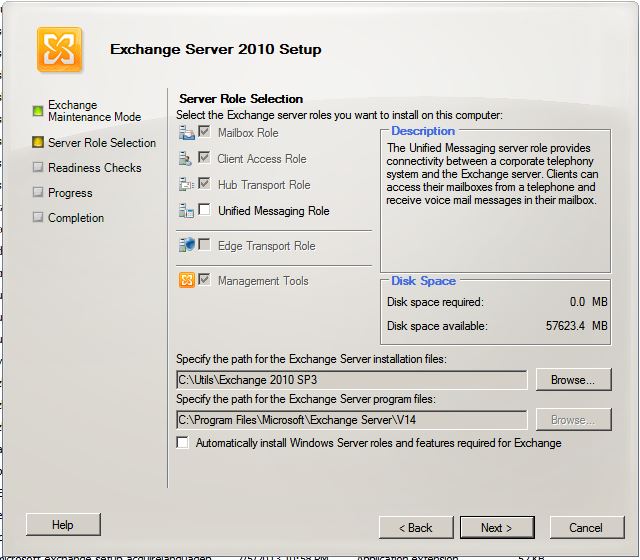Toggle the Edge Transport Role checkbox
640x560 pixels.
[x=204, y=244]
